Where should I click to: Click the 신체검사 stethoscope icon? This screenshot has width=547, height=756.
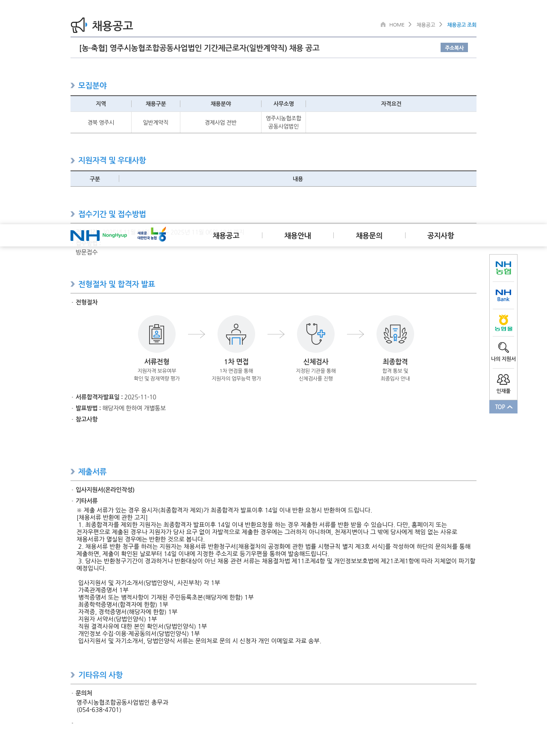[x=316, y=334]
